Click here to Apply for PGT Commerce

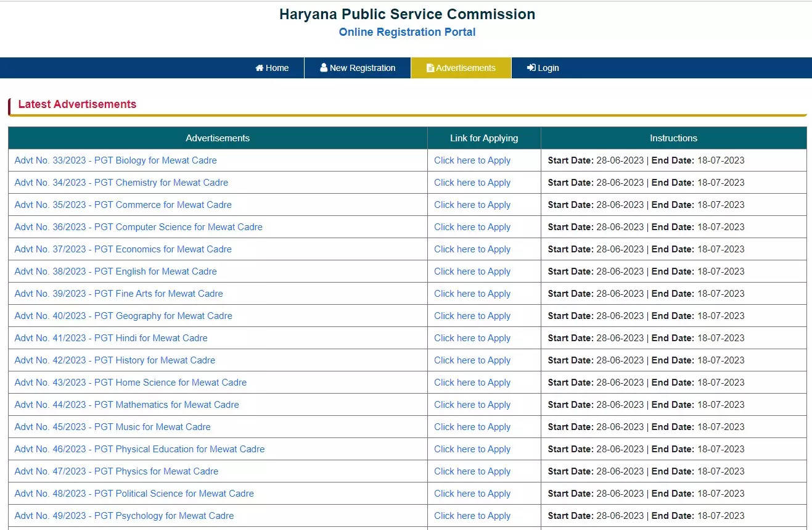pos(472,205)
